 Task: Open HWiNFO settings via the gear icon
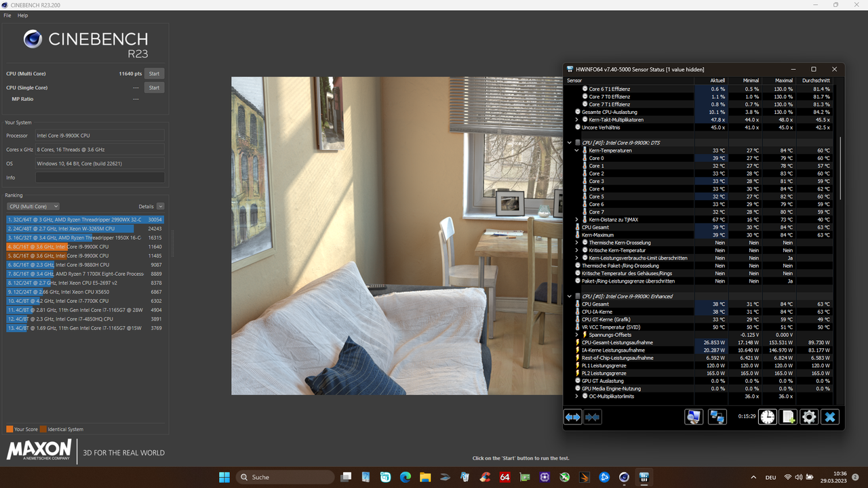(808, 417)
